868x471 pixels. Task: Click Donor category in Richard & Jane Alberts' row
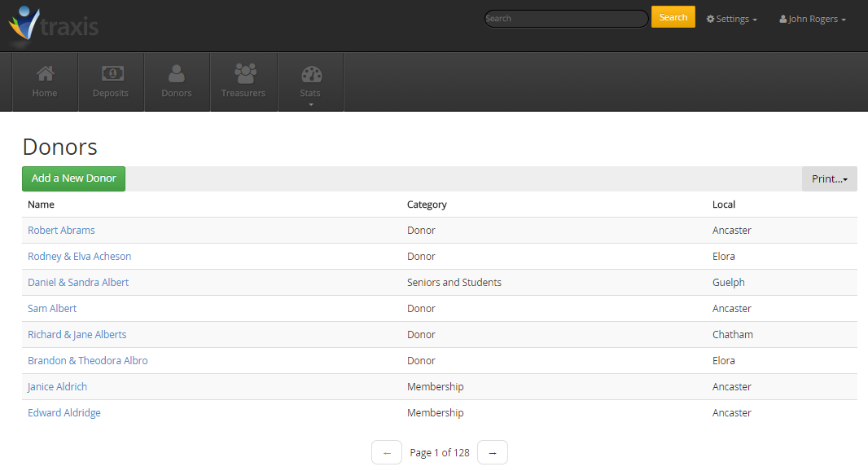(x=421, y=334)
